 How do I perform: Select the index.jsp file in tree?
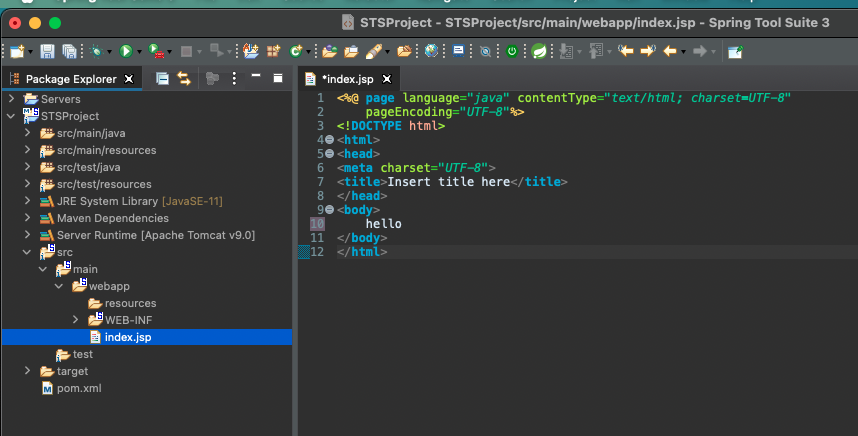tap(128, 337)
